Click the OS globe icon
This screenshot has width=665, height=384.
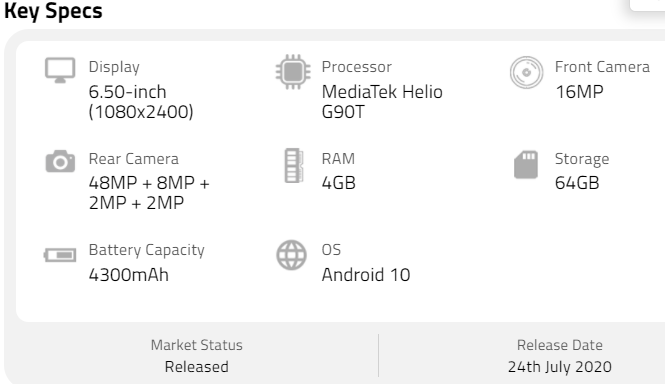291,255
